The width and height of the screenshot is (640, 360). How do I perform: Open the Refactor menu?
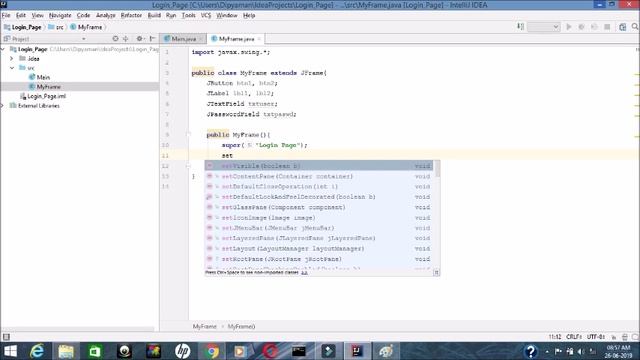click(x=131, y=16)
